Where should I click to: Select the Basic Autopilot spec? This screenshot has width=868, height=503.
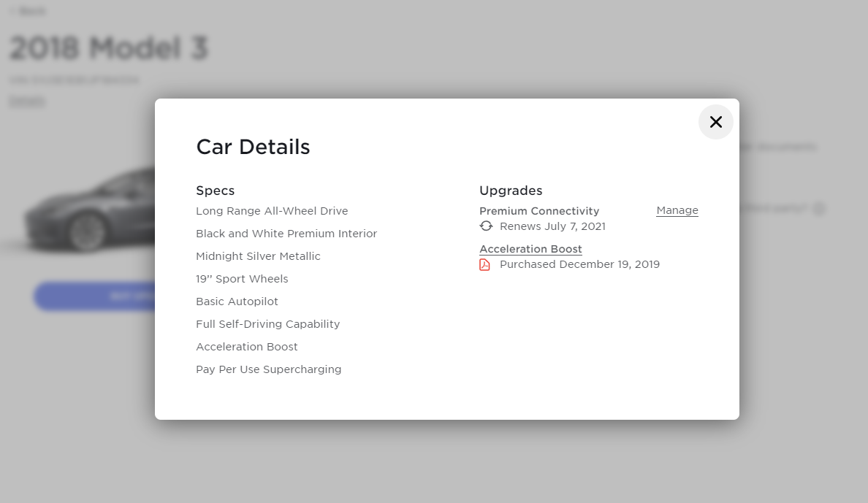[x=237, y=302]
